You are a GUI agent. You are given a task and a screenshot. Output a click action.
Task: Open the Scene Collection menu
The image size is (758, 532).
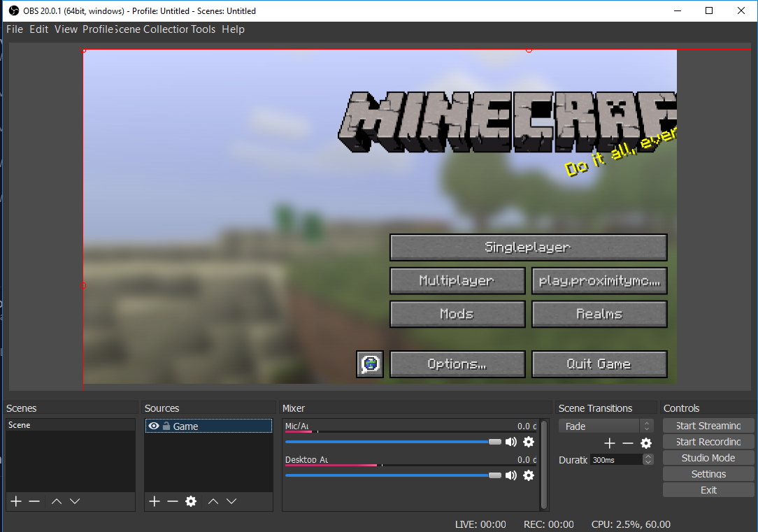coord(152,29)
